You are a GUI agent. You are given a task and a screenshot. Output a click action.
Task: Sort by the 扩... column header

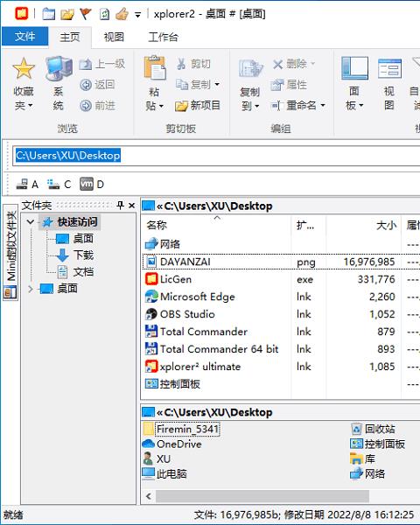(x=308, y=225)
